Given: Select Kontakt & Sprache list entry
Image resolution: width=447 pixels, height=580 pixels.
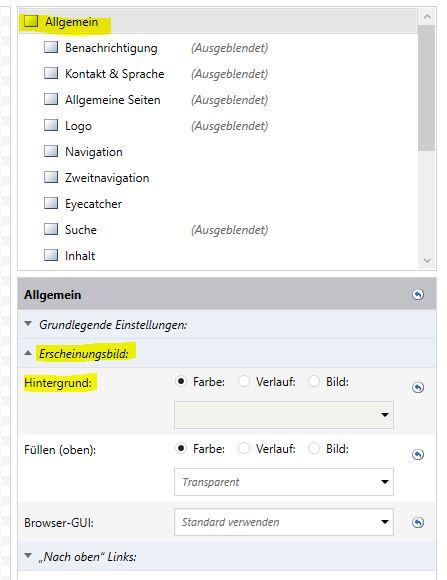Looking at the screenshot, I should coord(114,74).
